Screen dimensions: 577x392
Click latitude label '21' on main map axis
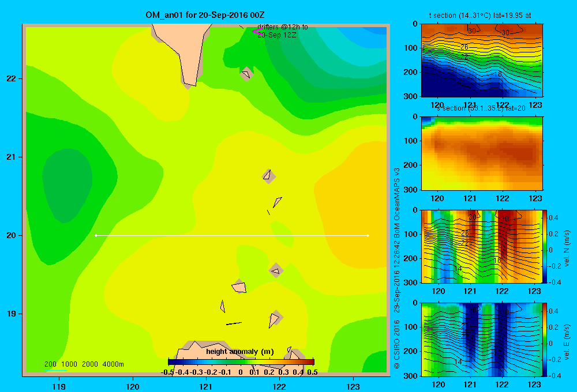coord(12,157)
